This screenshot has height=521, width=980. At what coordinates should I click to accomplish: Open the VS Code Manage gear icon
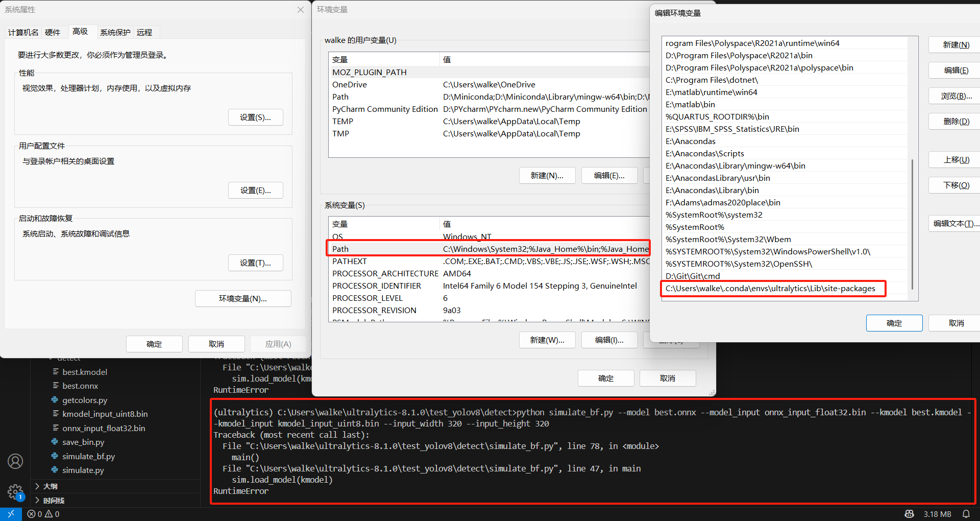coord(15,492)
